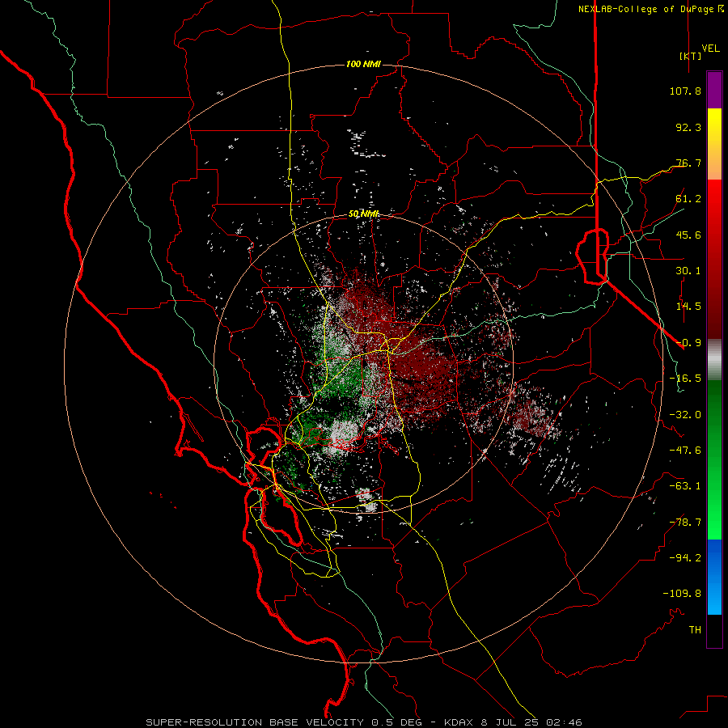Image resolution: width=728 pixels, height=728 pixels.
Task: Click the 61.2 velocity scale value
Action: coord(688,199)
